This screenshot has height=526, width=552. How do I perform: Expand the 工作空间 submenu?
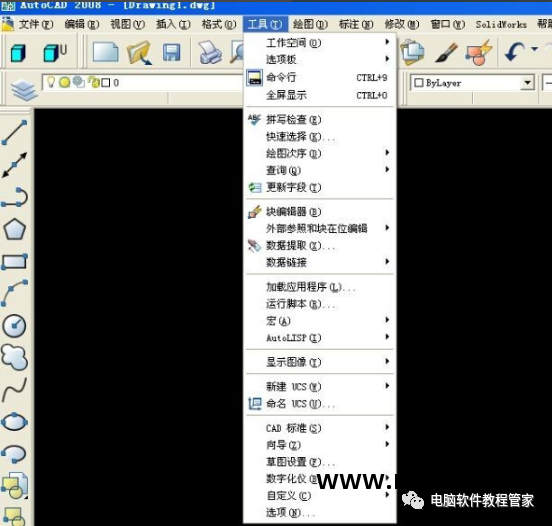click(320, 43)
